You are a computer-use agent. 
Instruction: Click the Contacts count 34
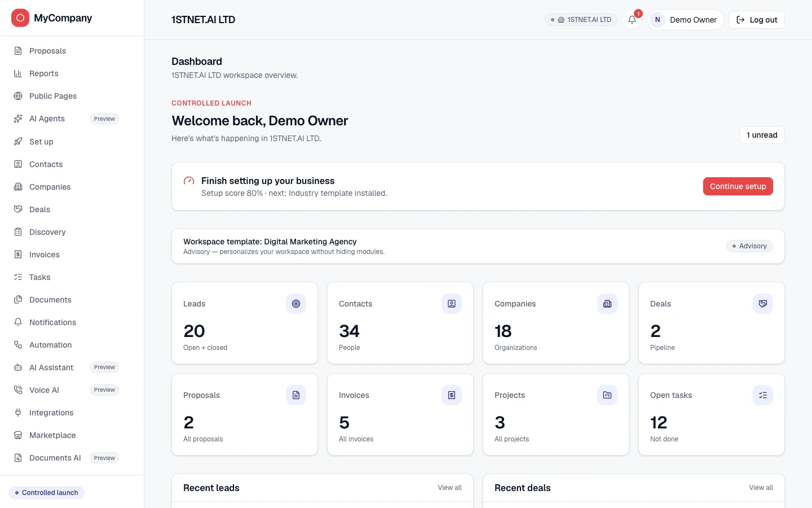click(349, 331)
